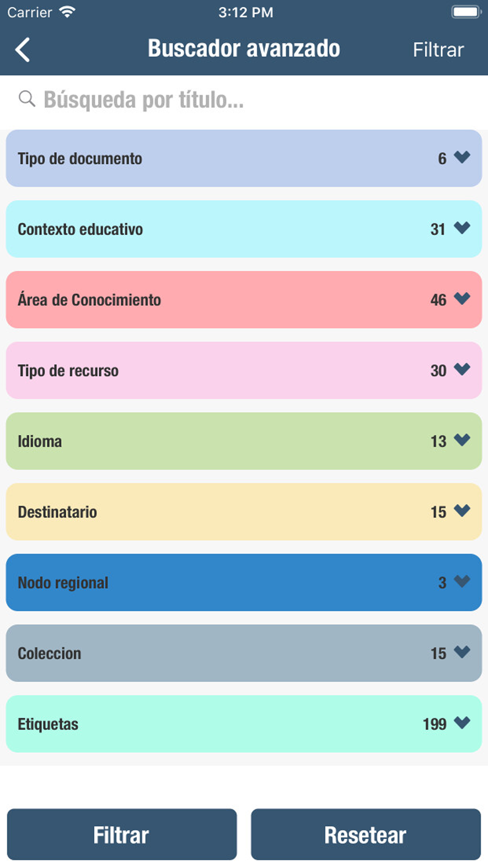The image size is (488, 868).
Task: Click the search magnifier icon
Action: pyautogui.click(x=27, y=99)
